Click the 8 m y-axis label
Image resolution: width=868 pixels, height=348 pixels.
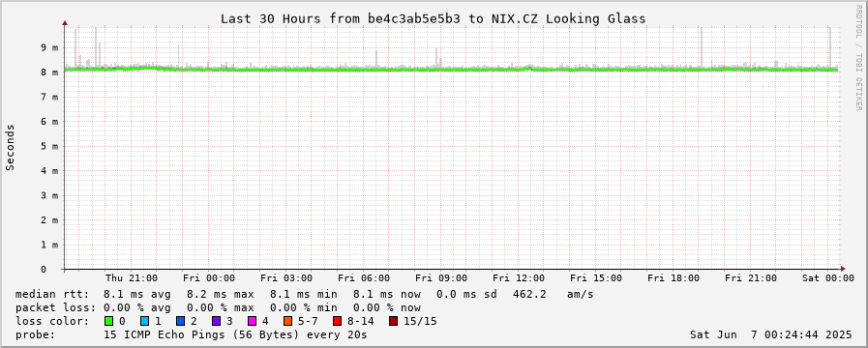click(50, 72)
